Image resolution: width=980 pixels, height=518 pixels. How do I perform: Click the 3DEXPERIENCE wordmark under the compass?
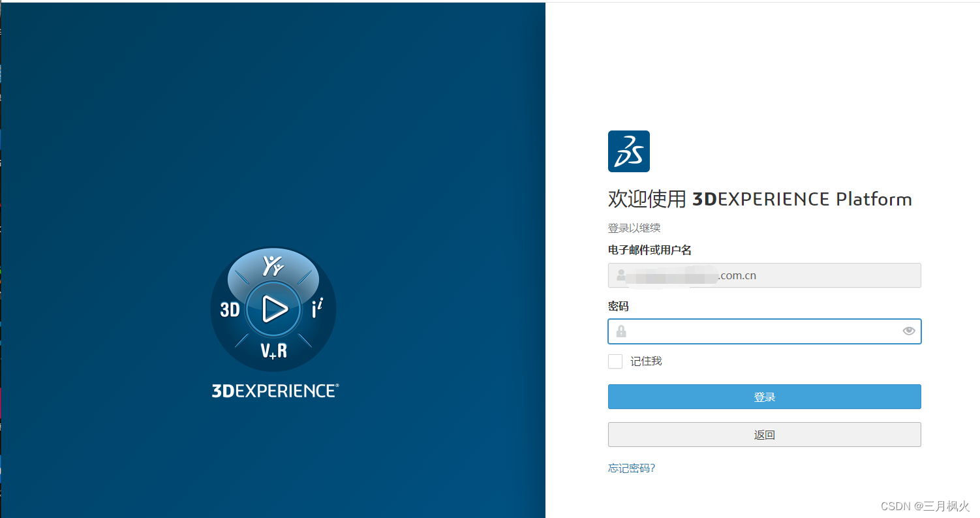tap(275, 391)
